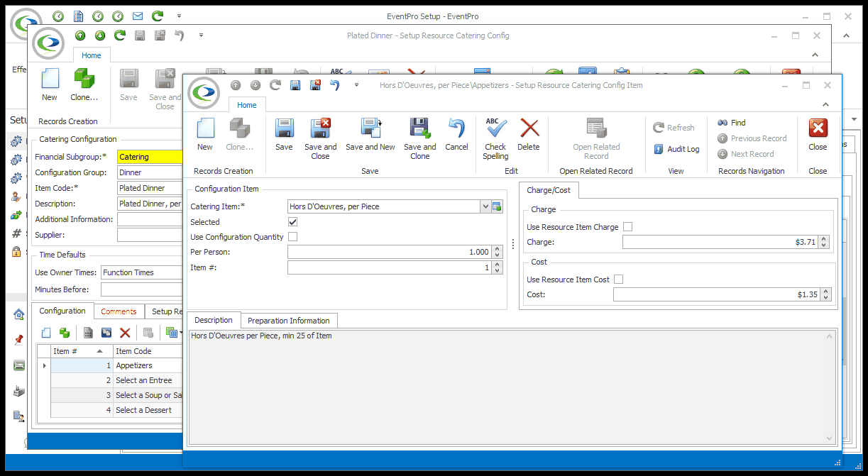Click the new item icon in Configuration grid toolbar

coord(46,333)
